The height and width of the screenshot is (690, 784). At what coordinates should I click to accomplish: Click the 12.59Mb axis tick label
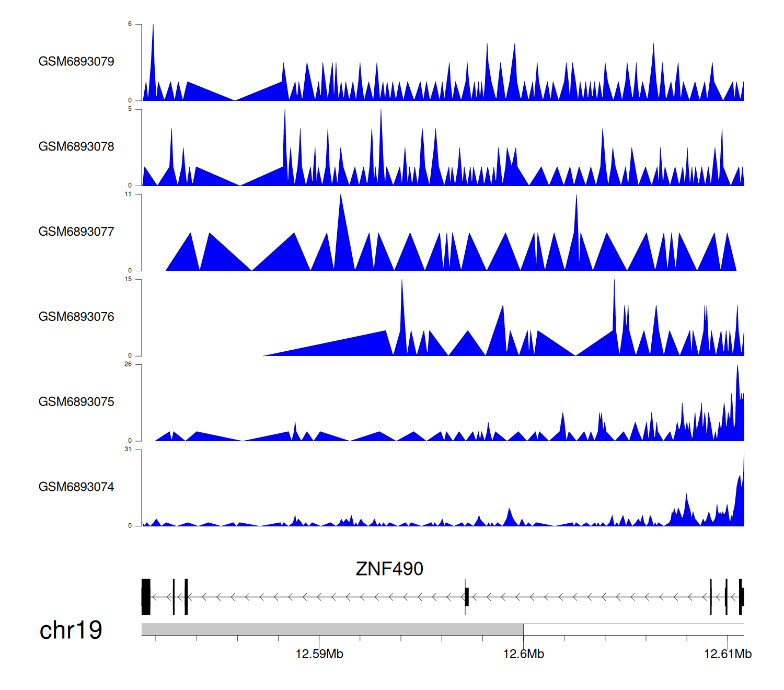coord(319,654)
